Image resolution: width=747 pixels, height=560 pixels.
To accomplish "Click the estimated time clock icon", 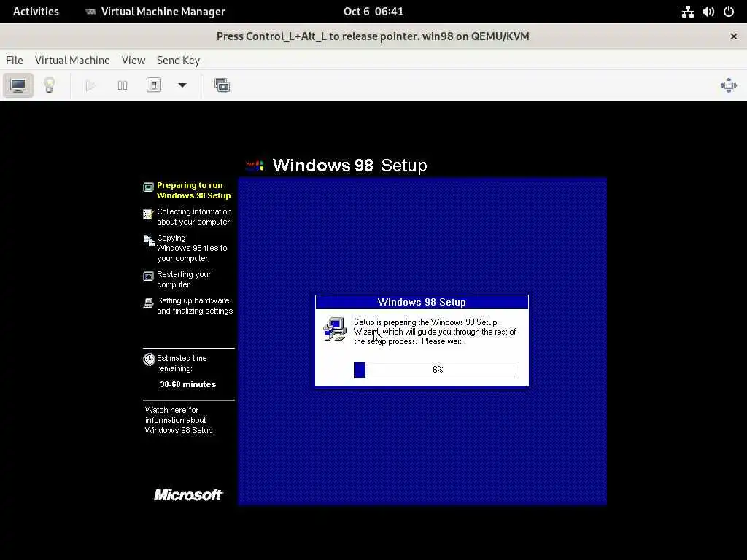I will tap(149, 359).
